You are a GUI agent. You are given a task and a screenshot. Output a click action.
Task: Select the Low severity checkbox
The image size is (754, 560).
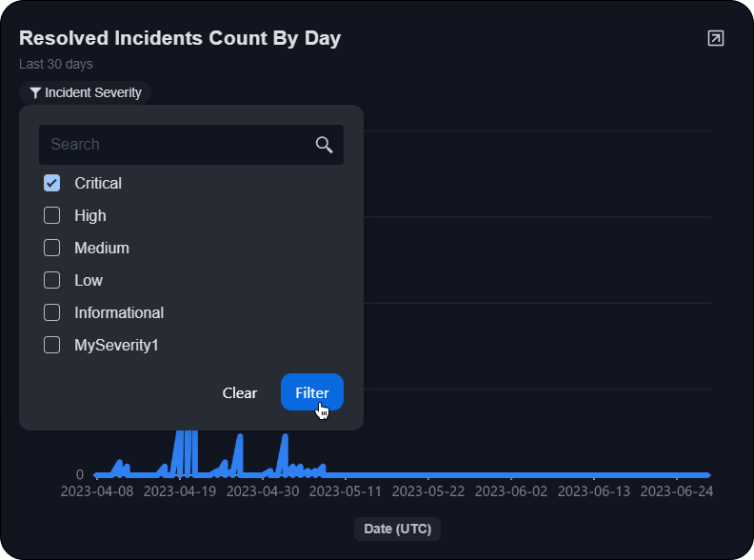[x=52, y=280]
